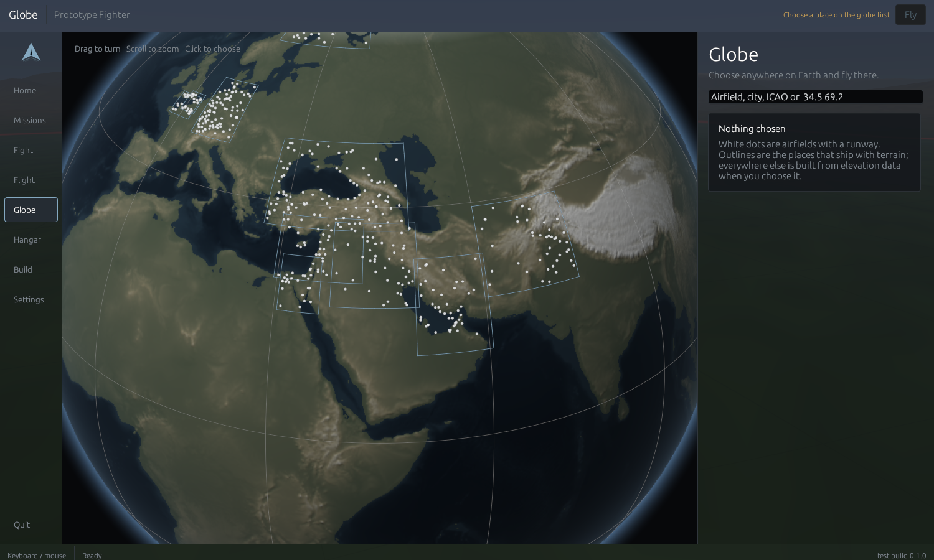Image resolution: width=934 pixels, height=560 pixels.
Task: Select the Globe sidebar item
Action: (x=31, y=210)
